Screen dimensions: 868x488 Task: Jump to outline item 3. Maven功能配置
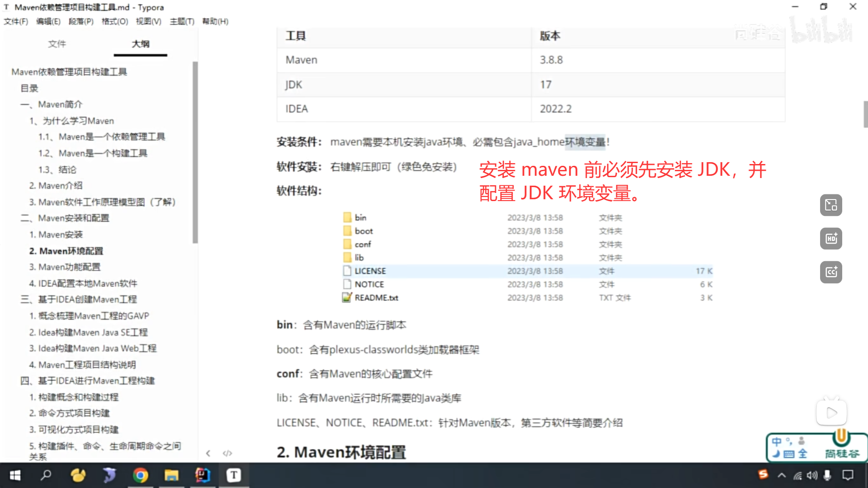coord(65,267)
